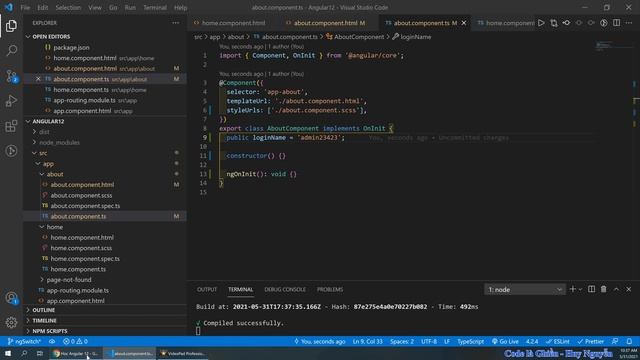
Task: Open the Explorer view in activity bar
Action: (11, 26)
